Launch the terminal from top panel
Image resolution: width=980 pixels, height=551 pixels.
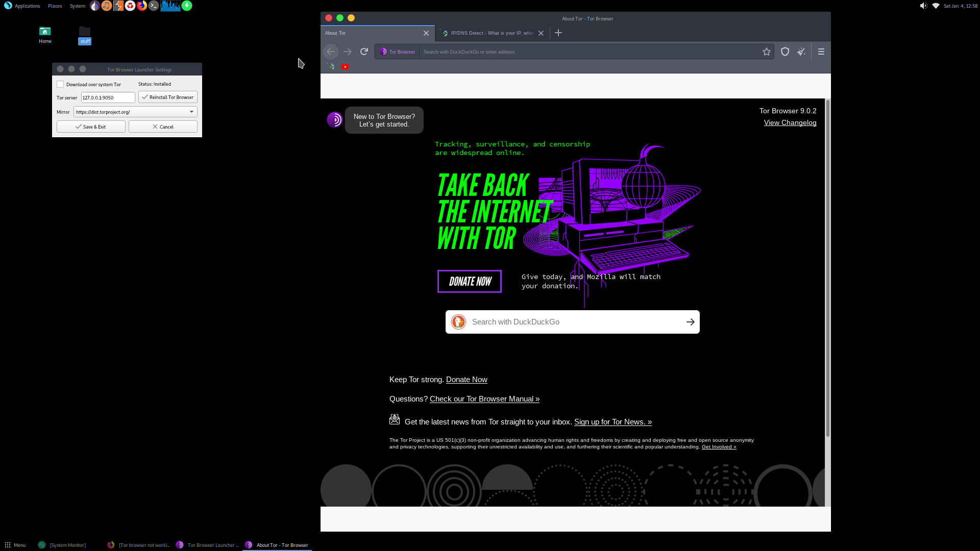point(154,6)
